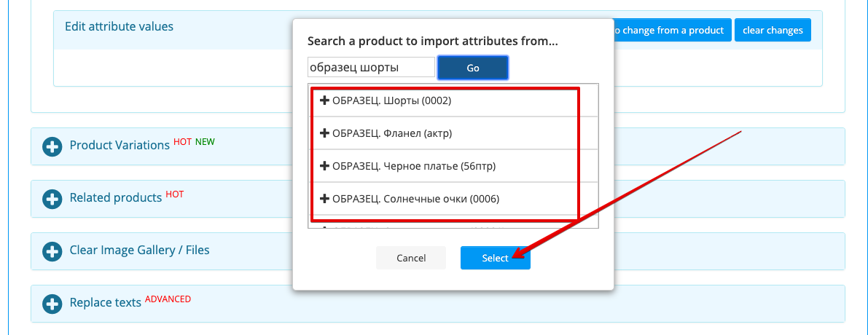Expand the Related products plus icon
Viewport: 868px width, 335px height.
[52, 199]
